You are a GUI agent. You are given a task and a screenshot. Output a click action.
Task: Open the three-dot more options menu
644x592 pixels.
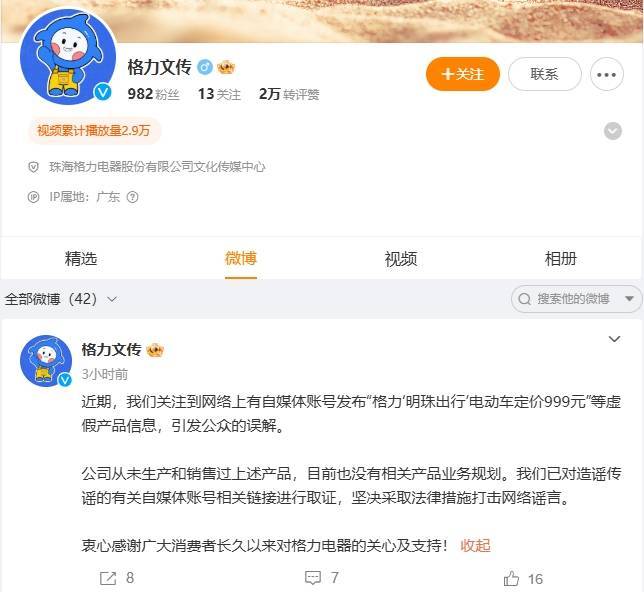pos(607,74)
